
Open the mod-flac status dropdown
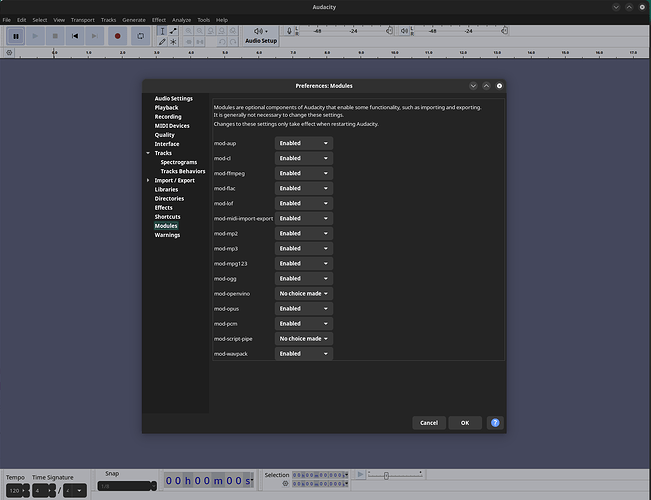coord(303,188)
